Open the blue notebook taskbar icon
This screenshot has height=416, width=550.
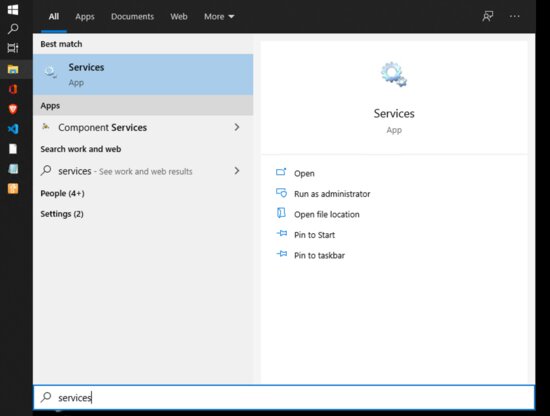pyautogui.click(x=13, y=169)
